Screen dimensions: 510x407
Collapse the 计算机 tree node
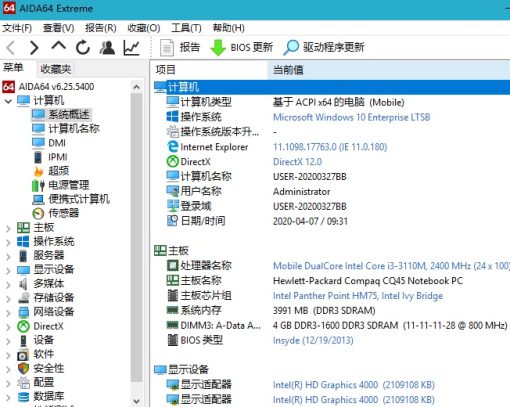click(x=8, y=101)
